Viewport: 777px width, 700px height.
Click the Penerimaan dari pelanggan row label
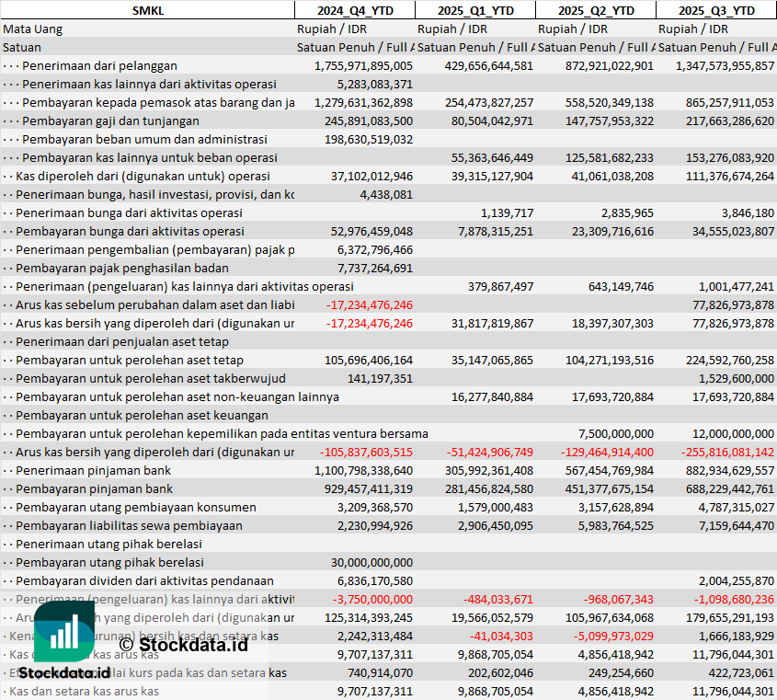click(x=99, y=65)
